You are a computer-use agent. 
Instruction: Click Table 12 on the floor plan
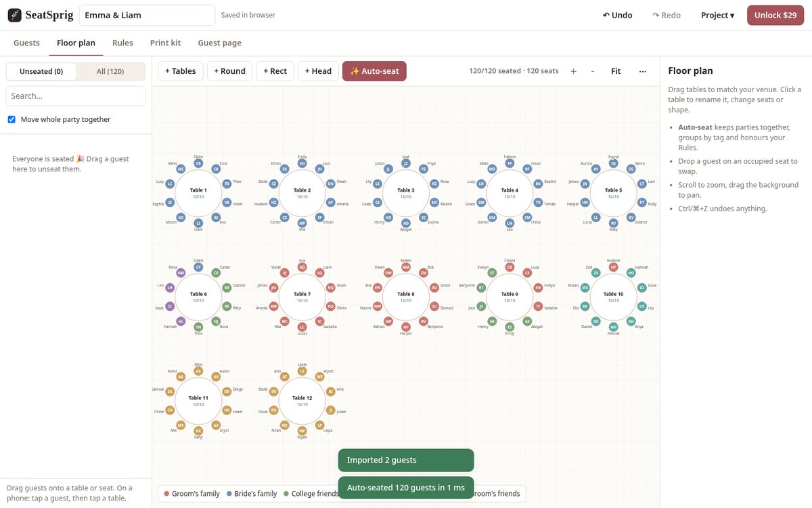coord(302,400)
